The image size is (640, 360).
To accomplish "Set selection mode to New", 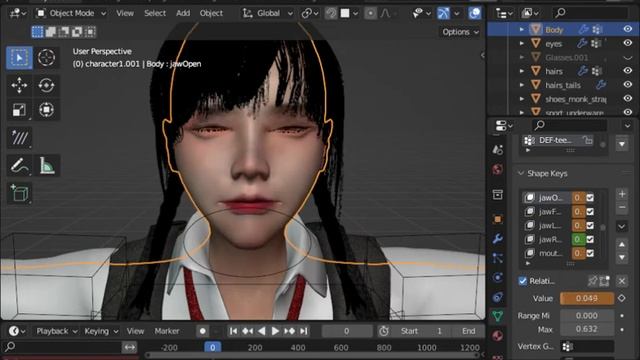I will (x=37, y=32).
